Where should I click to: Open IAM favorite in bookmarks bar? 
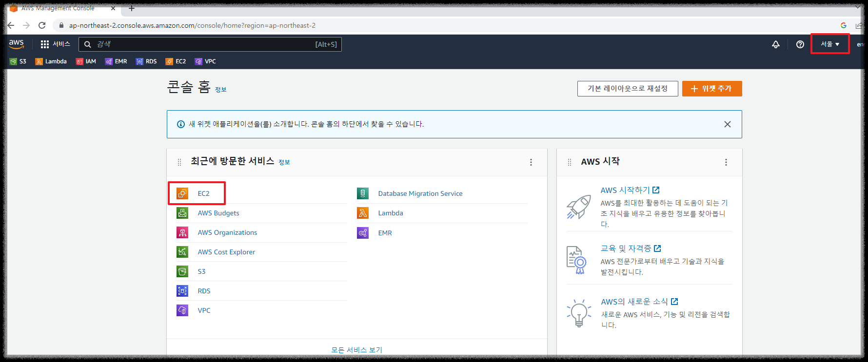pyautogui.click(x=86, y=61)
